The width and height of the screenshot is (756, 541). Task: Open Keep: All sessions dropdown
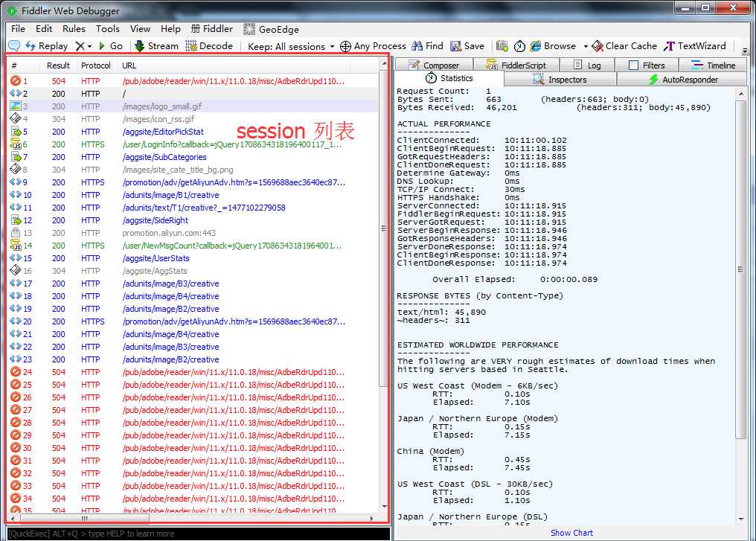coord(291,46)
